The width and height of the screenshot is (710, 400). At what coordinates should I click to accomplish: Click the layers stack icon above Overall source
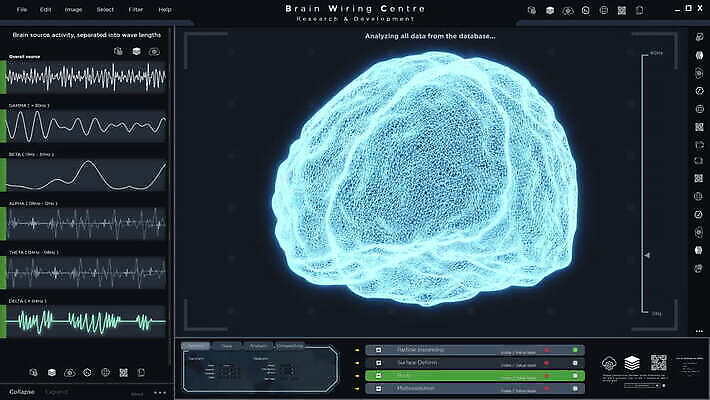click(x=135, y=49)
